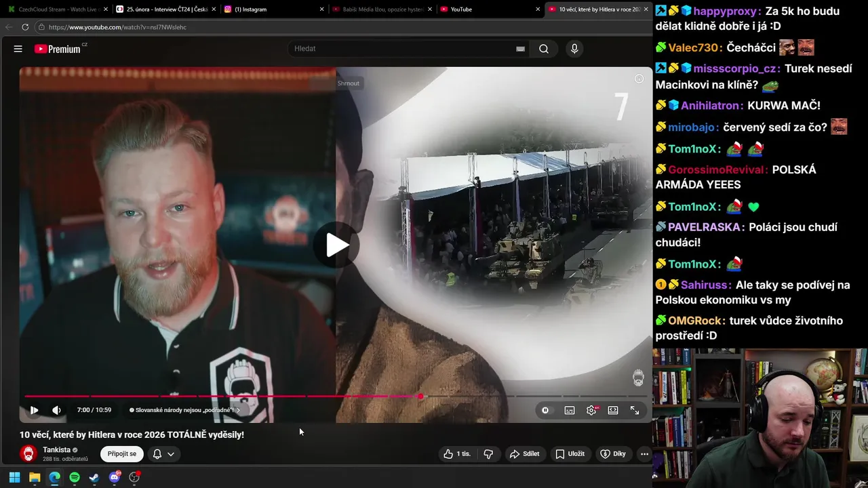Image resolution: width=868 pixels, height=488 pixels.
Task: Mute the video volume
Action: (x=56, y=410)
